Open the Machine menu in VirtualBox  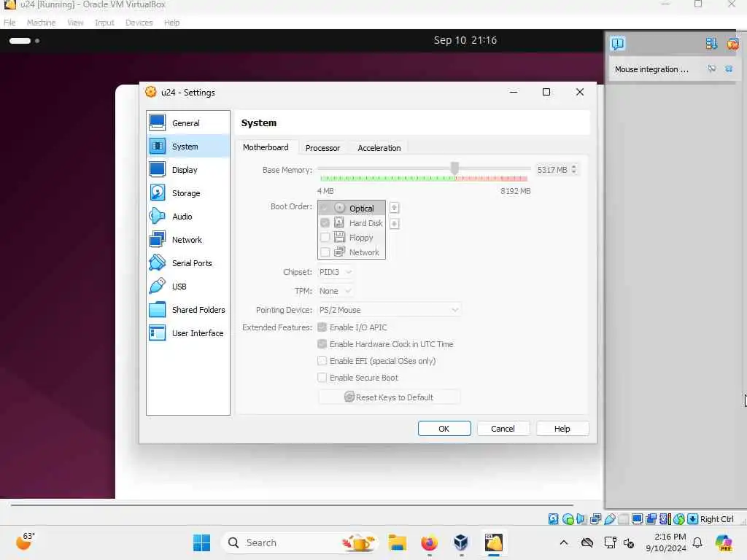[41, 23]
